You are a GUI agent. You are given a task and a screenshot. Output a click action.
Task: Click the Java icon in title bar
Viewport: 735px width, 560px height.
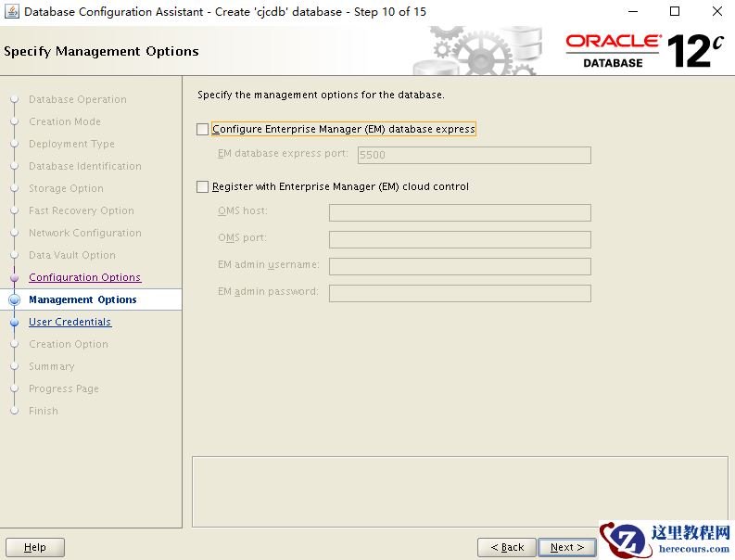click(x=11, y=11)
